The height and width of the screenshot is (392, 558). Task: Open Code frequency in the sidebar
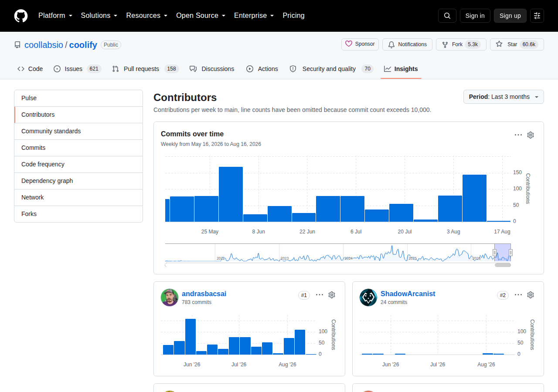pos(78,164)
